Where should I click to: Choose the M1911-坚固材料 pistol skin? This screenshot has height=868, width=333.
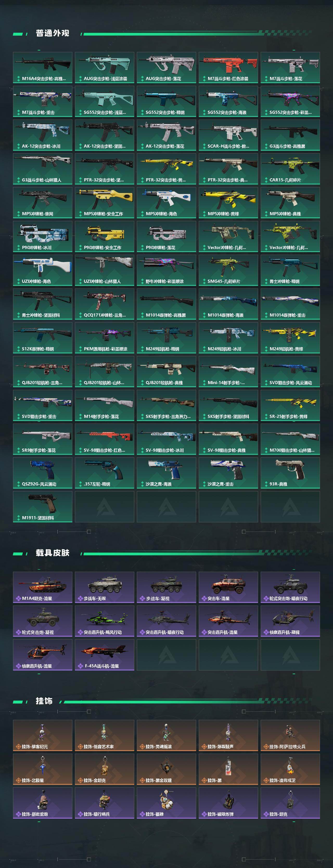click(x=42, y=507)
